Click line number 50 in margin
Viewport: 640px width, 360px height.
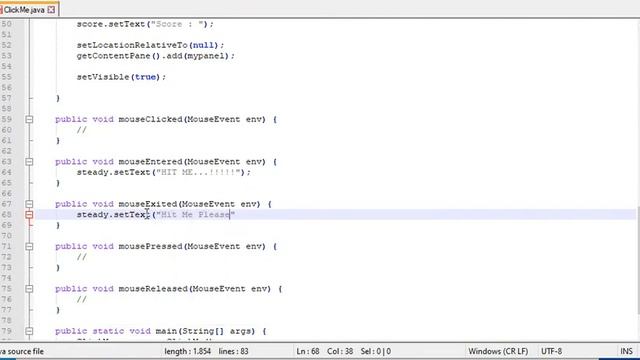coord(7,24)
